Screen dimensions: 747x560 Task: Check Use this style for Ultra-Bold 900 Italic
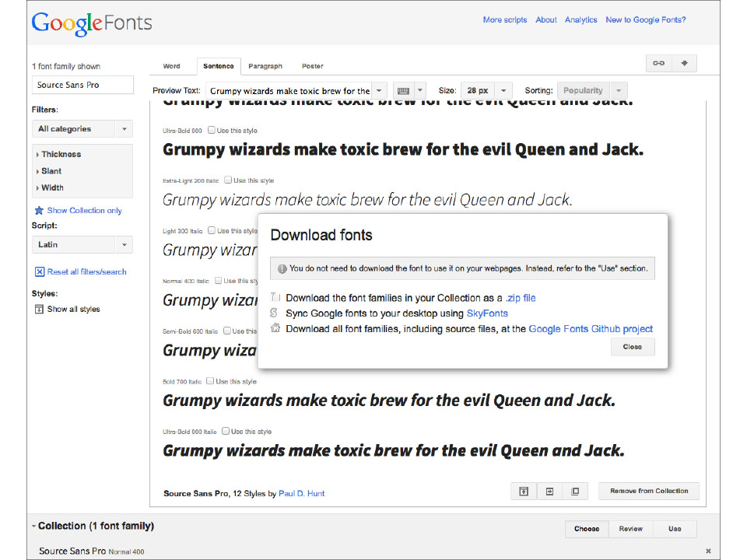coord(226,431)
